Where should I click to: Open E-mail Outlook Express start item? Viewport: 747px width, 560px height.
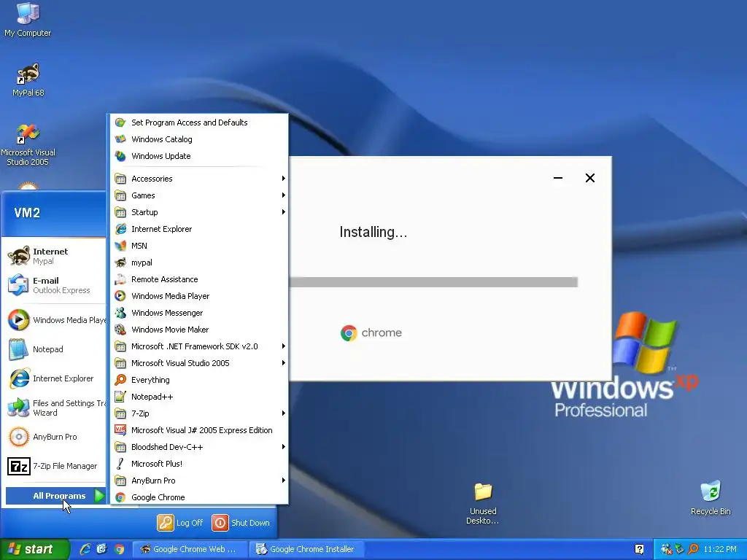pos(53,285)
